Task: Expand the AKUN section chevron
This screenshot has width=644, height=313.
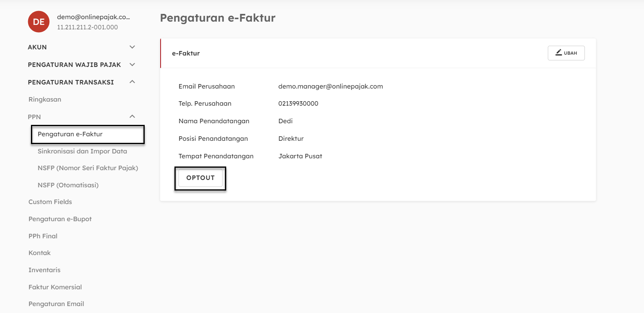Action: point(132,47)
